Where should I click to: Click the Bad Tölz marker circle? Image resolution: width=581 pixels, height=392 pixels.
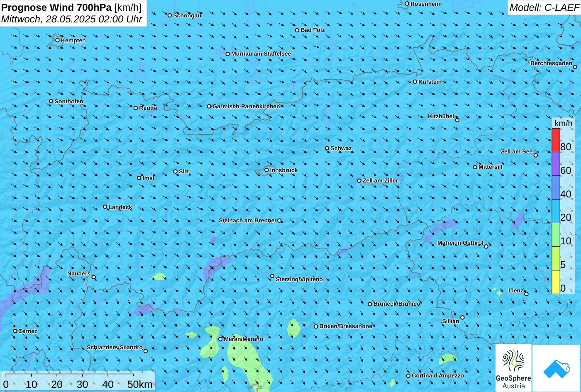(x=297, y=30)
